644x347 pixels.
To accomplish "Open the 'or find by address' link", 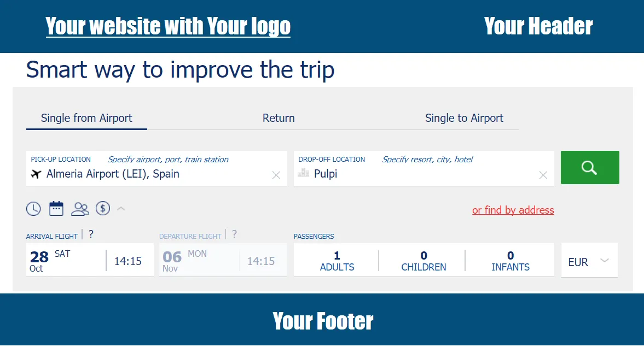I will click(513, 210).
